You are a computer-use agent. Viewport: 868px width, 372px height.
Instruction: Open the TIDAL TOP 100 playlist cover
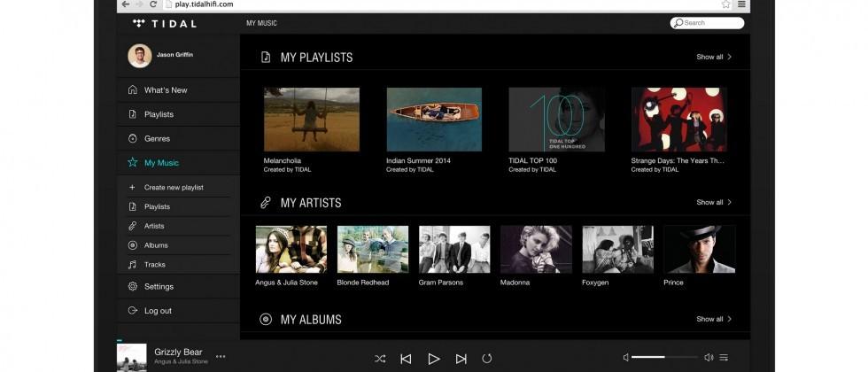tap(556, 120)
